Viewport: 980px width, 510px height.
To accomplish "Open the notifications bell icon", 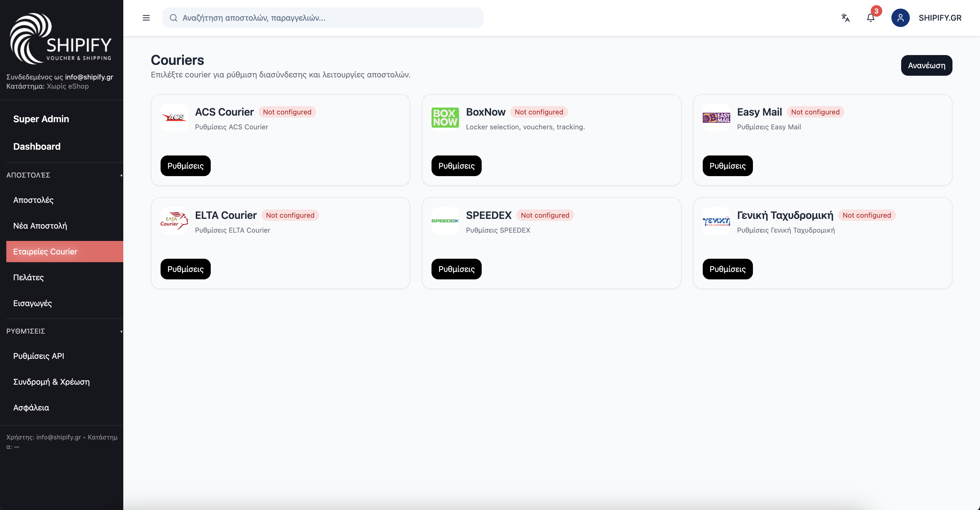I will tap(870, 18).
